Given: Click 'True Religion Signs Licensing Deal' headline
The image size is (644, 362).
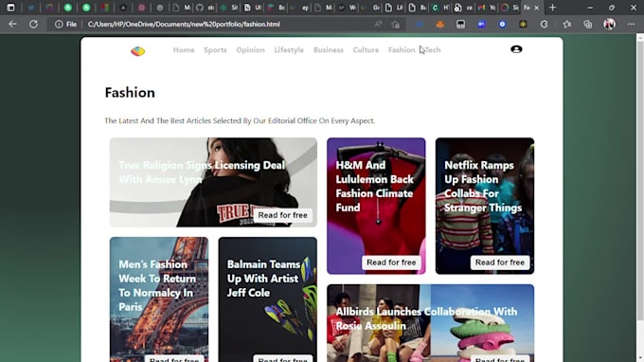Looking at the screenshot, I should [202, 172].
